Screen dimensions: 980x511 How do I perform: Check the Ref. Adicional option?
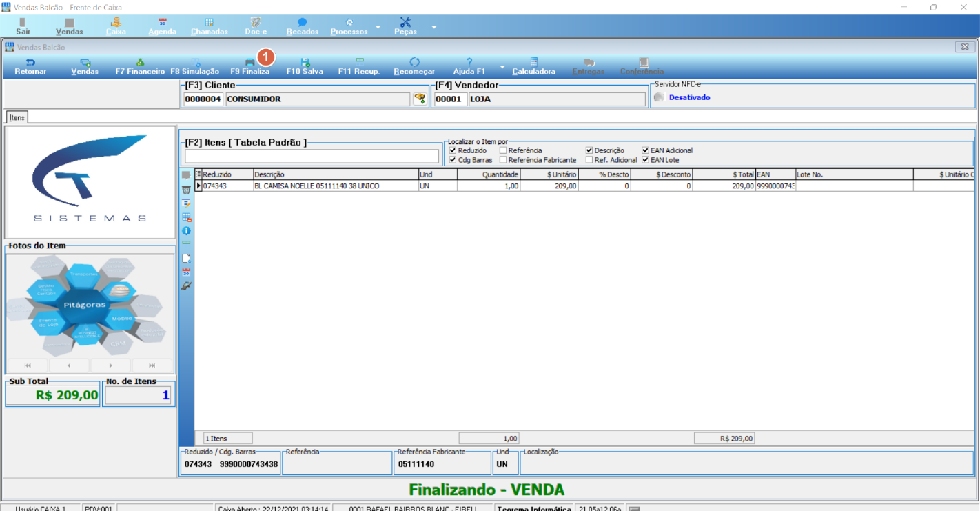pos(589,160)
